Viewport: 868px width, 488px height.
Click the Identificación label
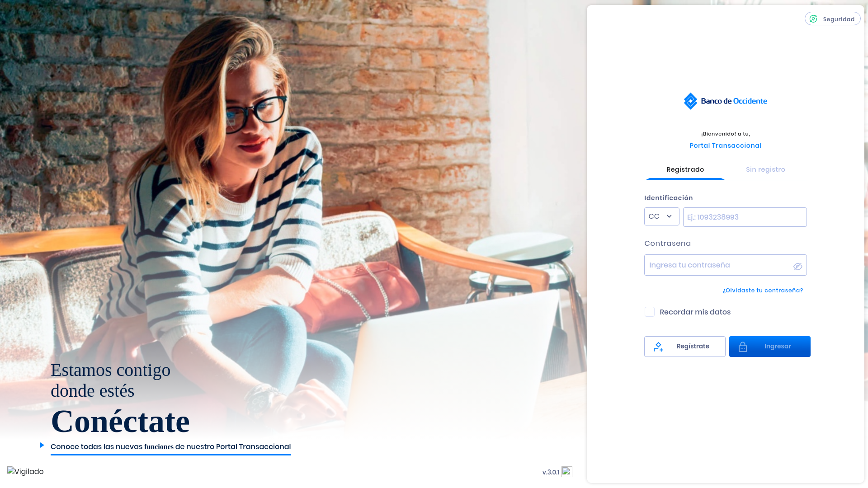[668, 198]
